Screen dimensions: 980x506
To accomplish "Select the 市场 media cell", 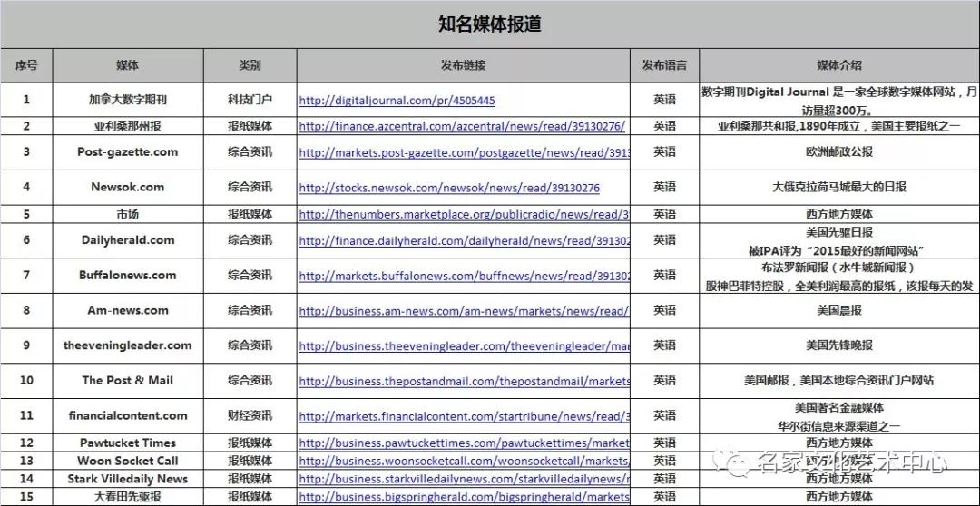I will pyautogui.click(x=128, y=214).
